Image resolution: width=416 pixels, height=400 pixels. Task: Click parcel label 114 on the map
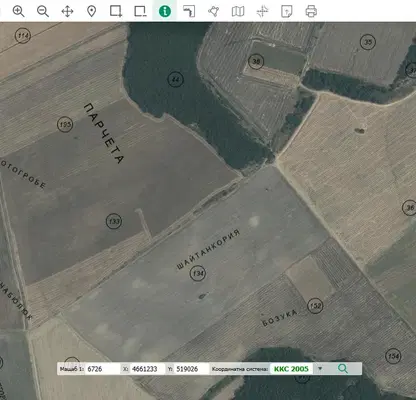point(23,35)
